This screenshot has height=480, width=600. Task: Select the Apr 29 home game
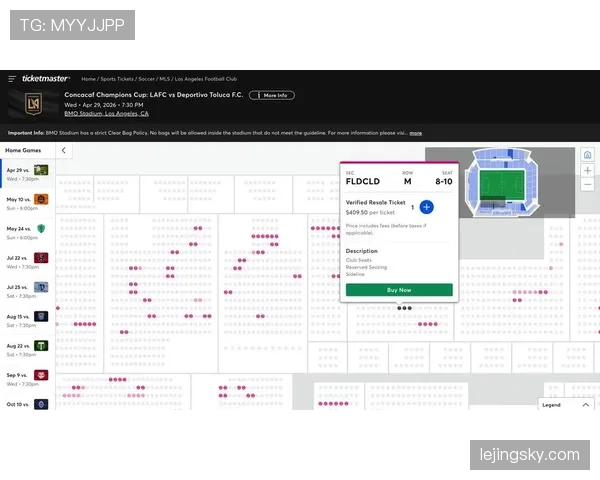pos(28,174)
